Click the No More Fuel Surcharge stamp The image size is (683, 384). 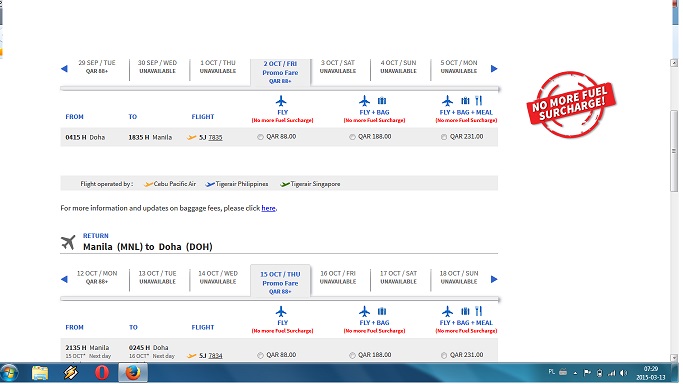pos(571,104)
